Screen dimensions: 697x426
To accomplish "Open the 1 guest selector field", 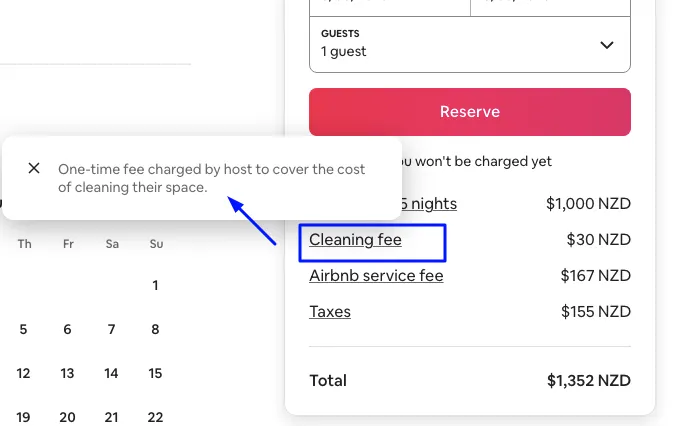I will pyautogui.click(x=470, y=44).
